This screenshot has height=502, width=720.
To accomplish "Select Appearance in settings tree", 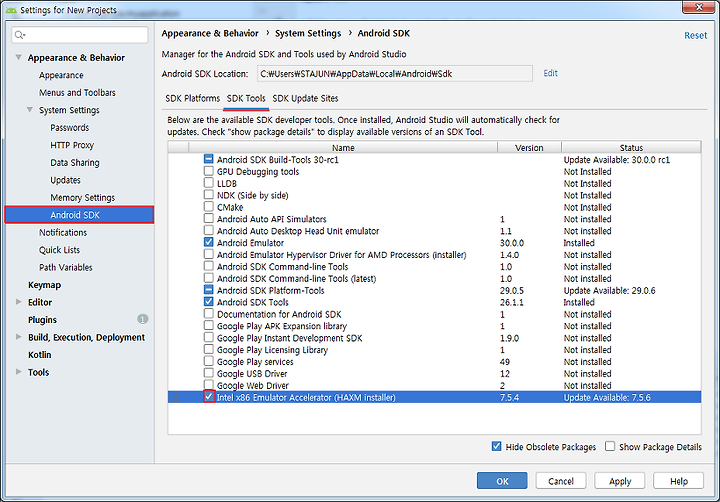I will (61, 75).
